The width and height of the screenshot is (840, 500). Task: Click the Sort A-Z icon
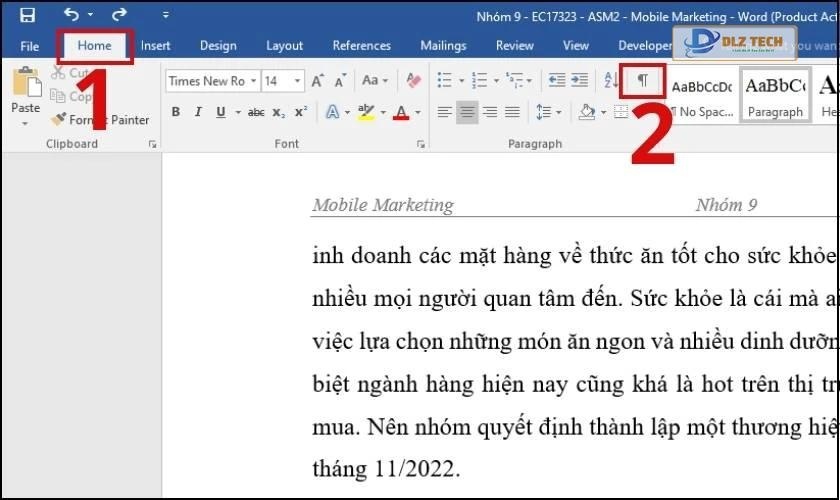[610, 81]
